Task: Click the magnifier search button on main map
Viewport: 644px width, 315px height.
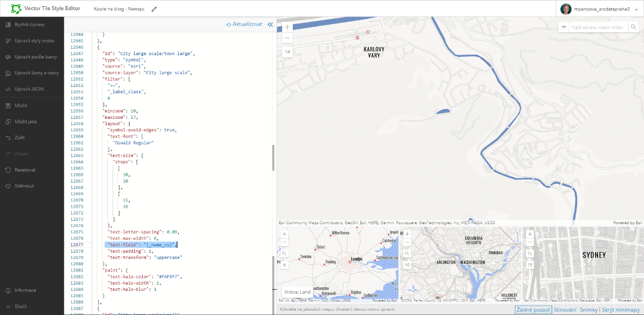Action: pos(634,27)
